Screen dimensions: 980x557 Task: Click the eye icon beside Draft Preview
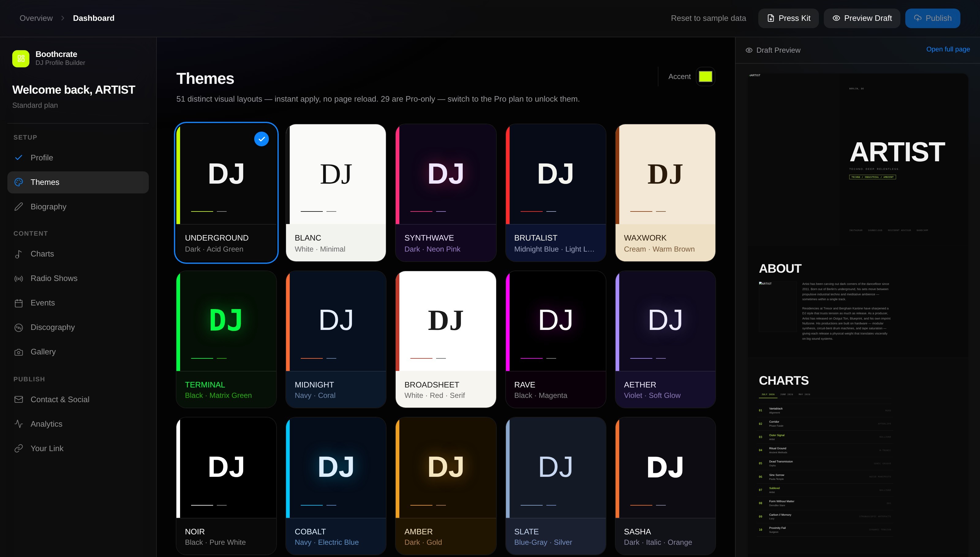tap(749, 50)
